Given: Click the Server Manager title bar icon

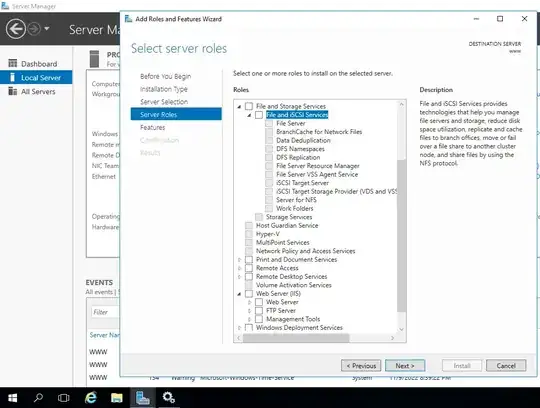Looking at the screenshot, I should click(5, 6).
